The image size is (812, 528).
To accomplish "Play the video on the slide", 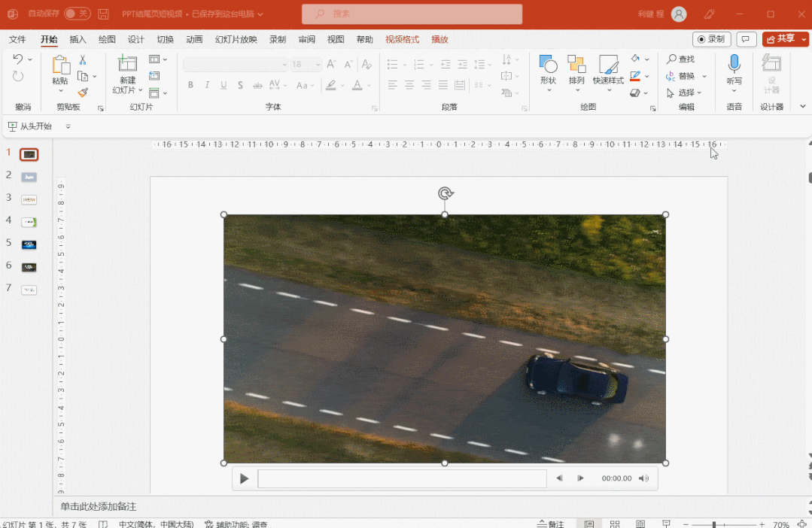I will 244,478.
